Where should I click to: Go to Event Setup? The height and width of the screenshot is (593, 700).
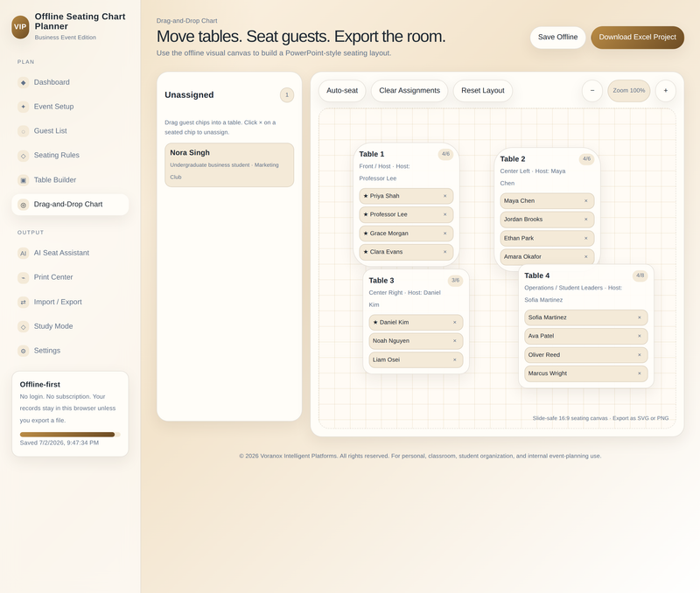pyautogui.click(x=70, y=107)
